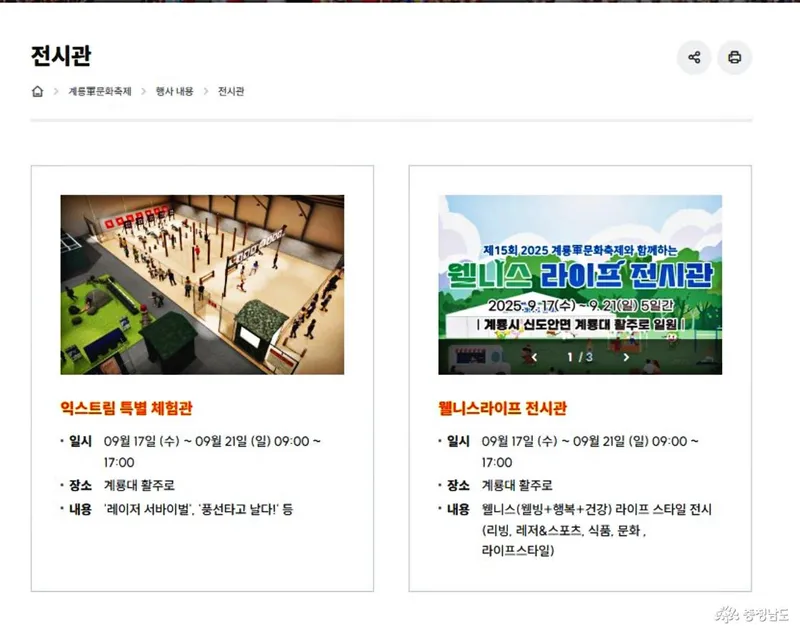800x631 pixels.
Task: Click 계룡대 활주로 location in right card
Action: pos(517,485)
